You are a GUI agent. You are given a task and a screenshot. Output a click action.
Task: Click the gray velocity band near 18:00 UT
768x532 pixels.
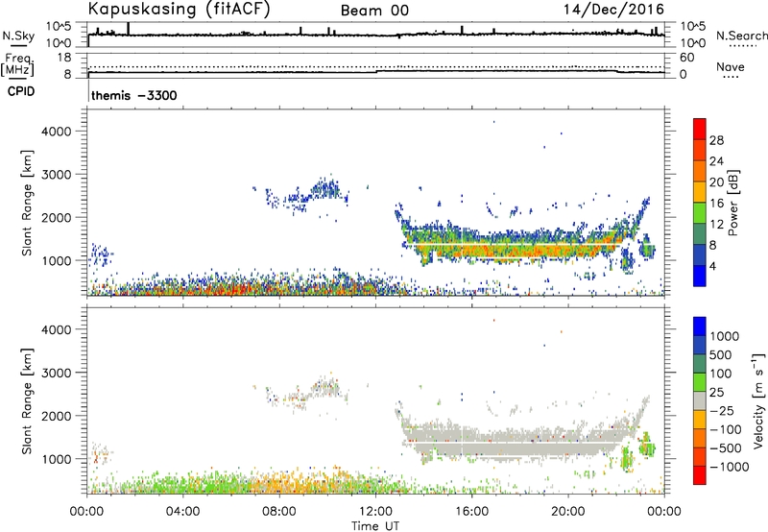pos(519,444)
